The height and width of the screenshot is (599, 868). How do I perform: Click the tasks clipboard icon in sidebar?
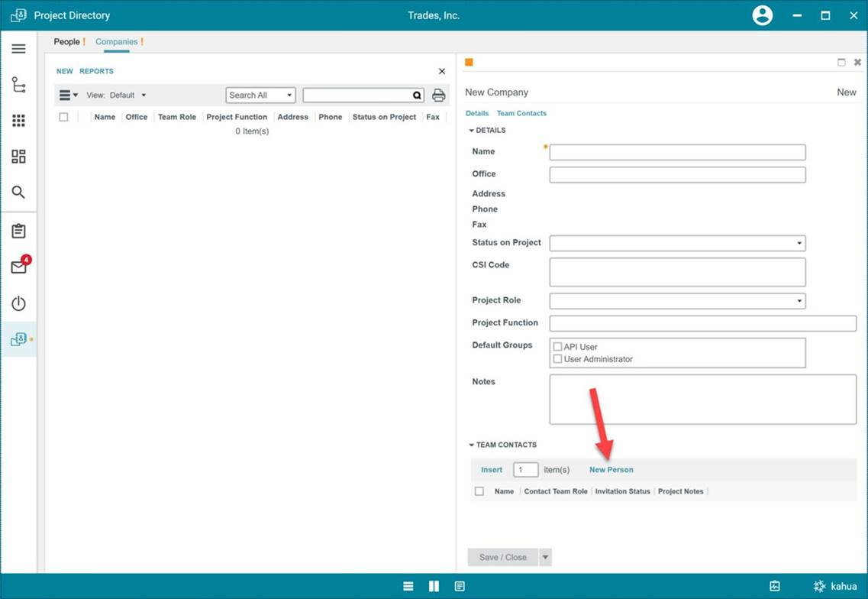(x=18, y=231)
